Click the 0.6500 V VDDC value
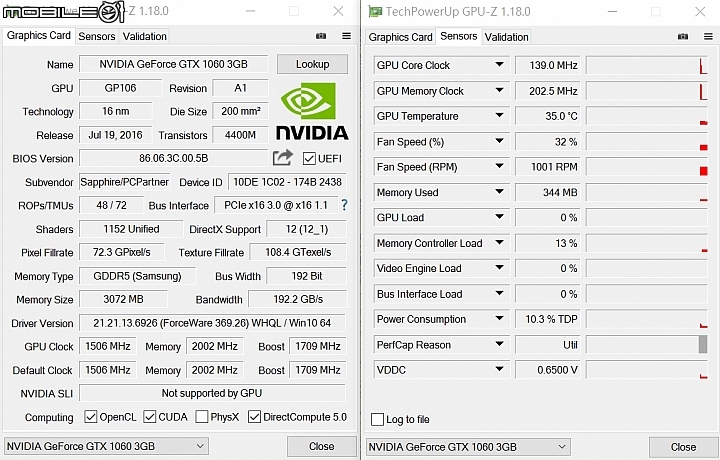 click(548, 370)
